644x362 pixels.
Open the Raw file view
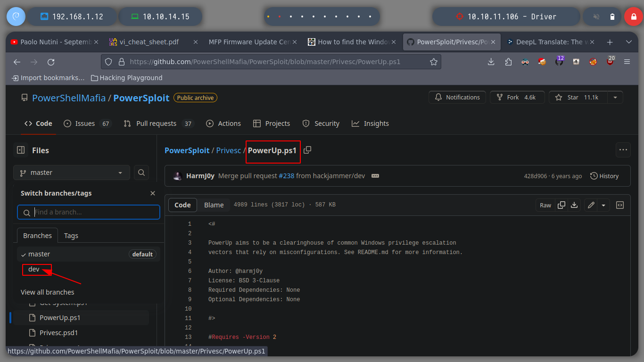coord(545,205)
